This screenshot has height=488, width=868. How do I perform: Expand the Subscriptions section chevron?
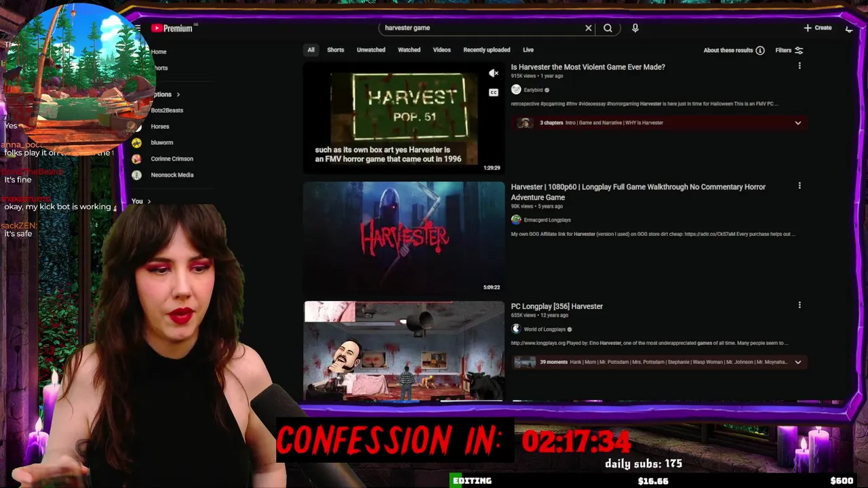coord(178,94)
